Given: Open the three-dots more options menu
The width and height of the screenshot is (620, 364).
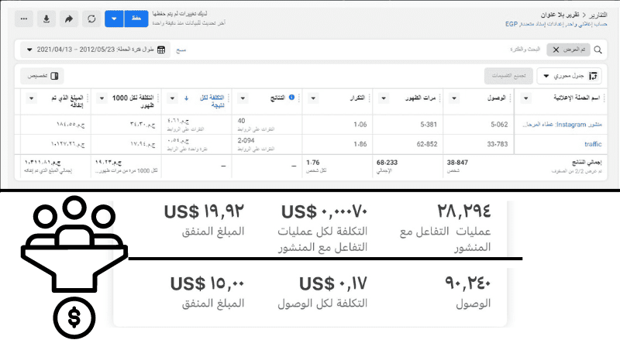Looking at the screenshot, I should (24, 19).
